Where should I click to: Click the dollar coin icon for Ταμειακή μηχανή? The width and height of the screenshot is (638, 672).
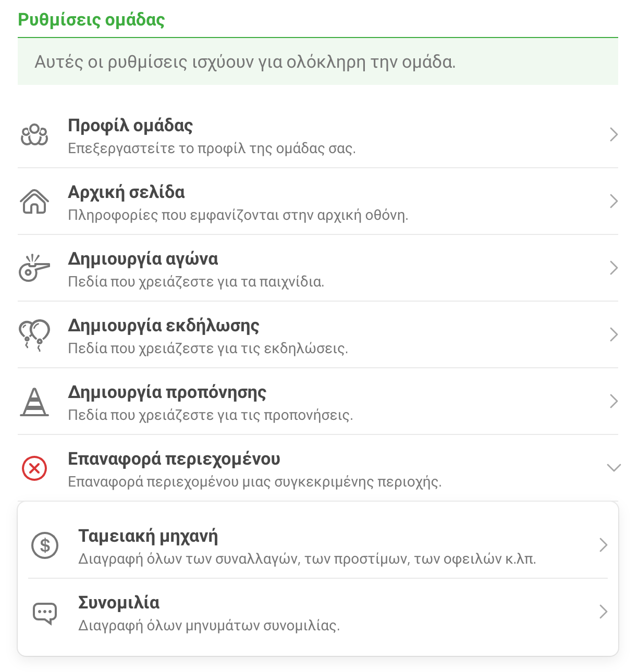[45, 545]
